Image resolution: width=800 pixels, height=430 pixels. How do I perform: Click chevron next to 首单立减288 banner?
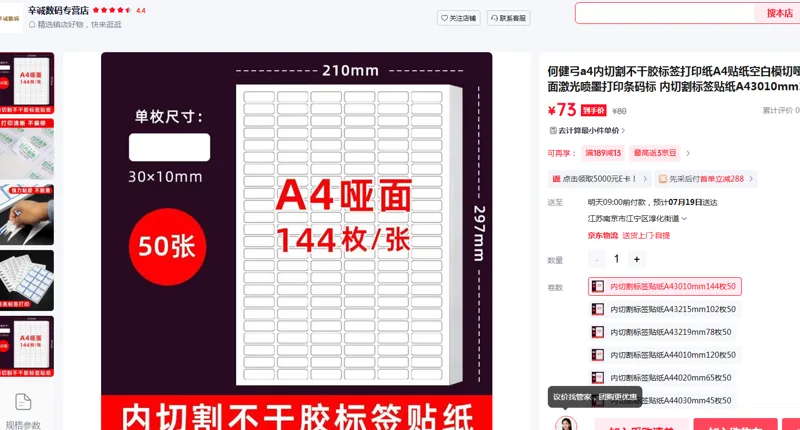click(751, 179)
